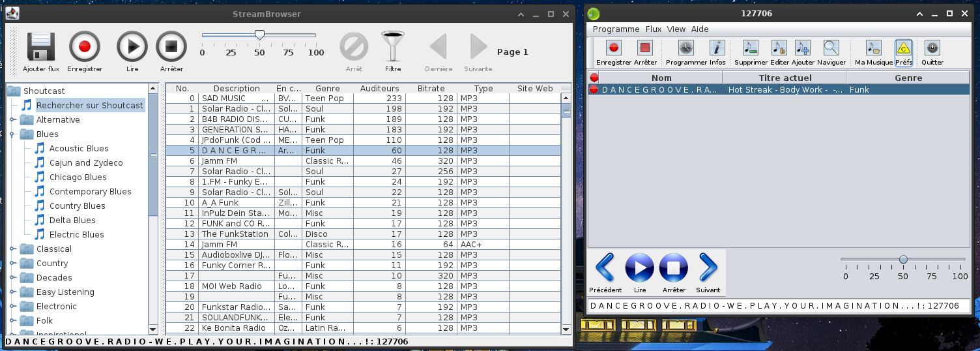This screenshot has height=351, width=980.
Task: Click Arrêter stop icon in 127706 toolbar
Action: point(645,48)
